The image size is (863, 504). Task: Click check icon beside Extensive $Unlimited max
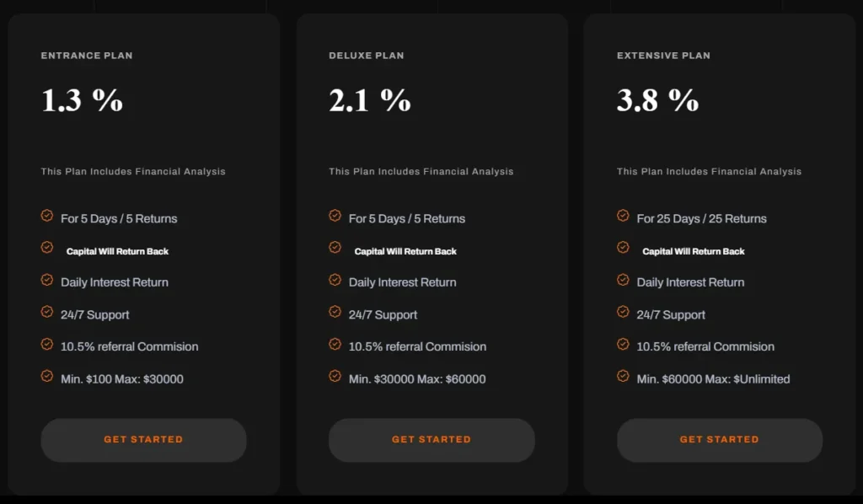point(624,376)
